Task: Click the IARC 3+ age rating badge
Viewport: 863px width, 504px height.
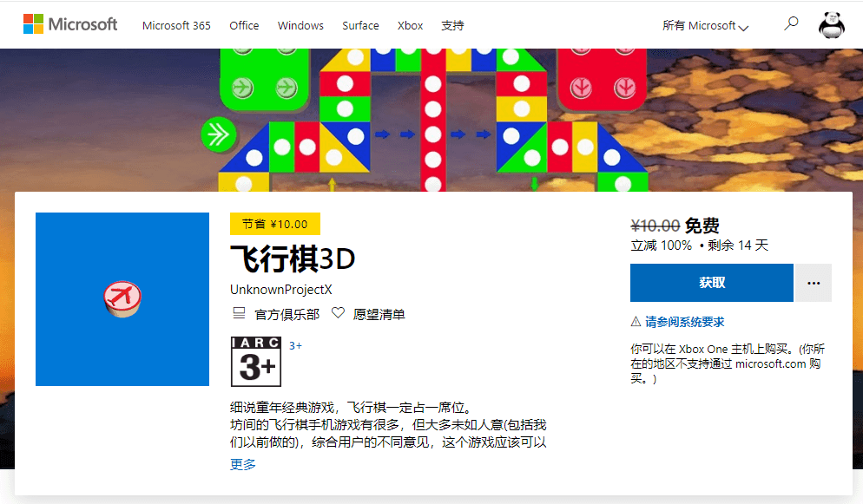Action: coord(256,360)
